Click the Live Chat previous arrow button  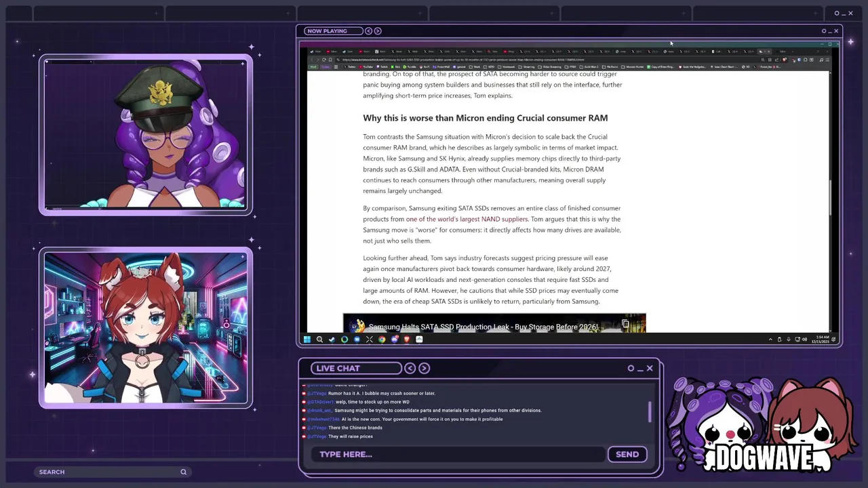pos(410,368)
